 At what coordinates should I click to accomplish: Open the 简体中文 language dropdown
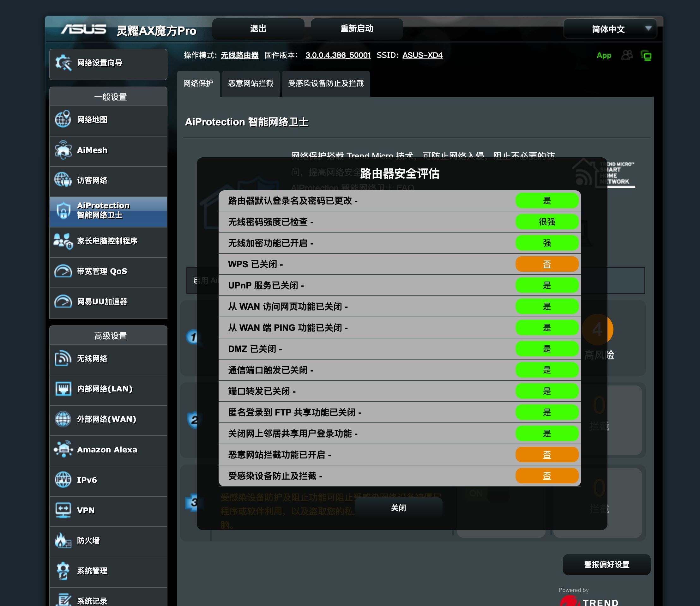click(x=610, y=29)
